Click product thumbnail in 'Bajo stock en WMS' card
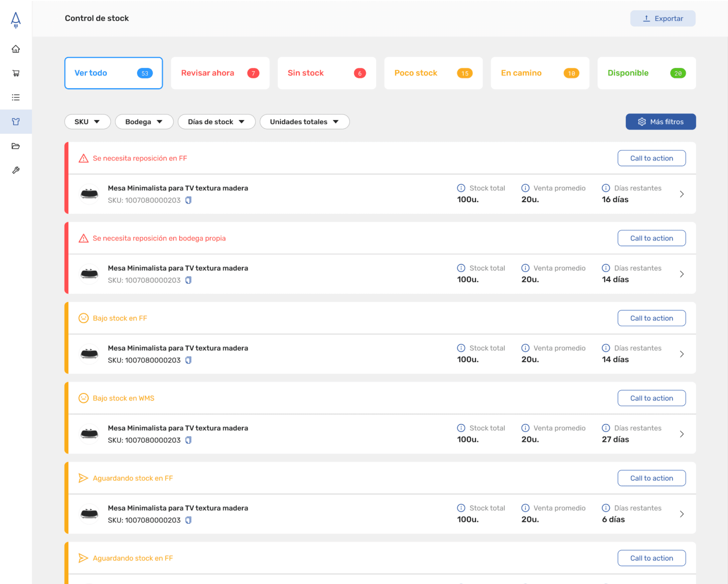728x584 pixels. [89, 434]
